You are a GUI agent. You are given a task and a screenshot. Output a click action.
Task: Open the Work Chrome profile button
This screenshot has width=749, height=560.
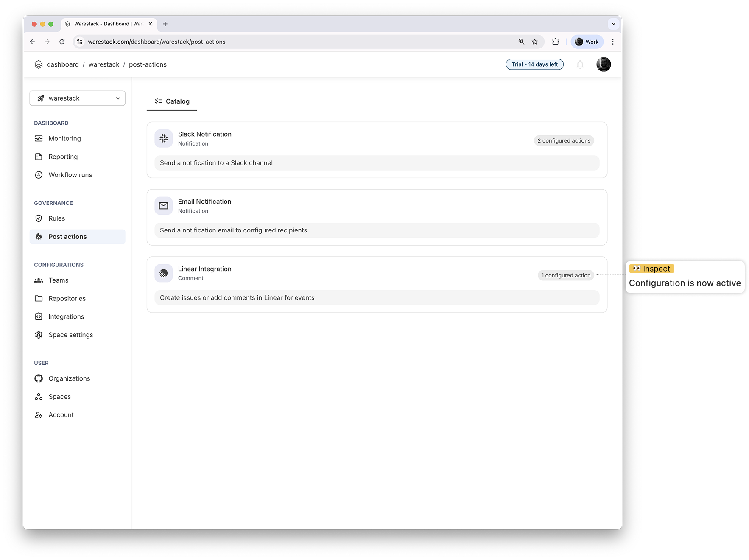pos(587,42)
